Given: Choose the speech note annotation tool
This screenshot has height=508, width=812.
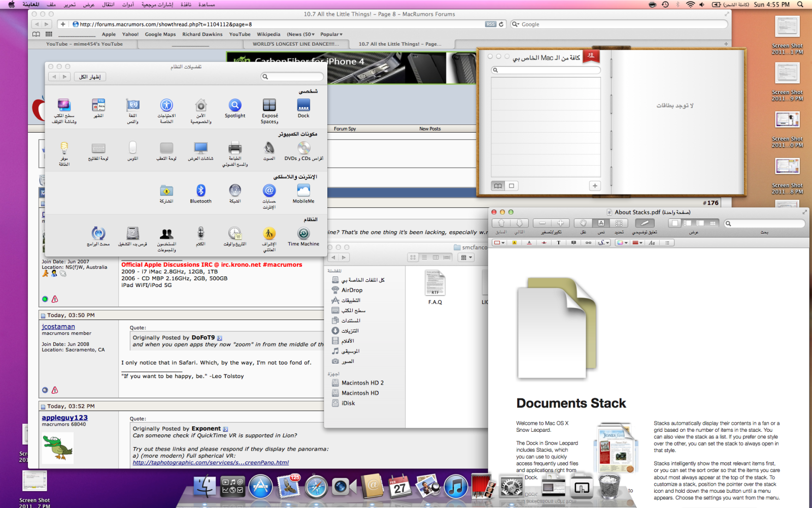Looking at the screenshot, I should pyautogui.click(x=573, y=243).
